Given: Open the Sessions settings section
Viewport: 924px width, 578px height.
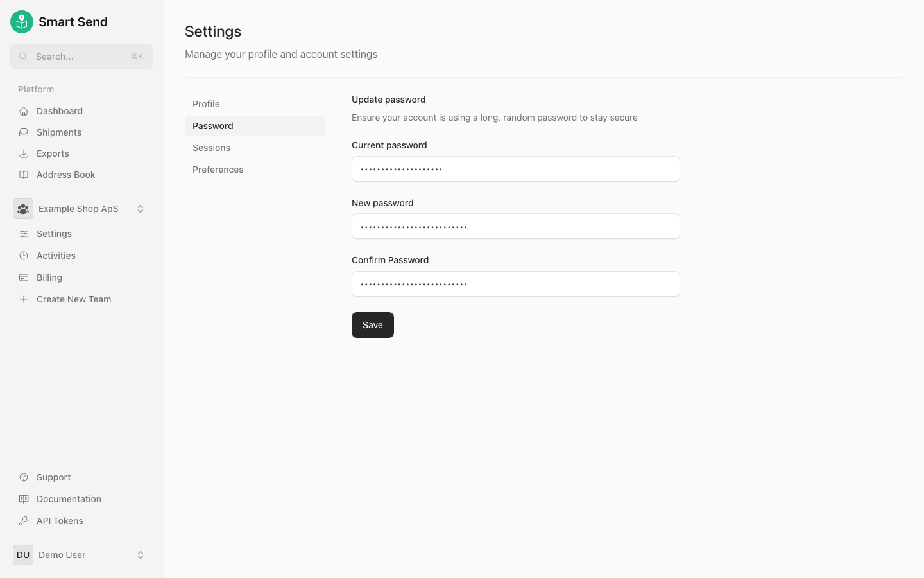Looking at the screenshot, I should click(x=211, y=148).
